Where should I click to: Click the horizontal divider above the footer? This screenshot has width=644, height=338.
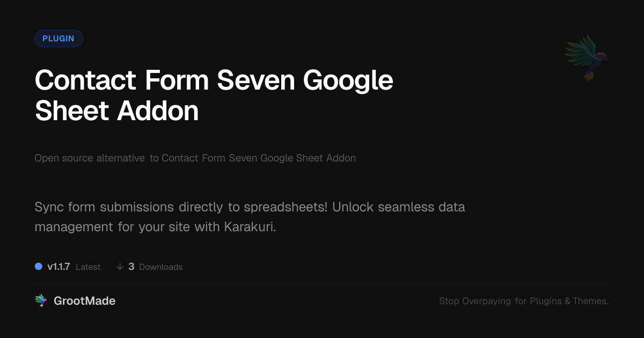point(322,284)
